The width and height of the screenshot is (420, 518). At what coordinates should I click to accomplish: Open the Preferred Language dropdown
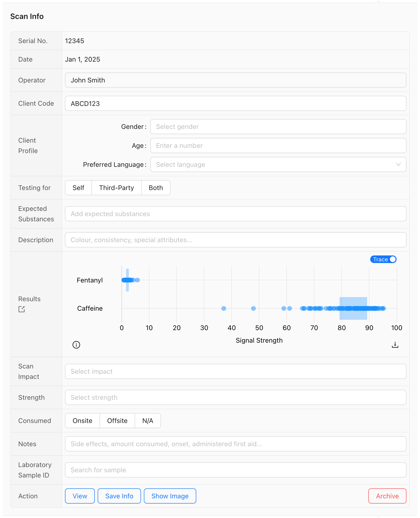pyautogui.click(x=278, y=164)
